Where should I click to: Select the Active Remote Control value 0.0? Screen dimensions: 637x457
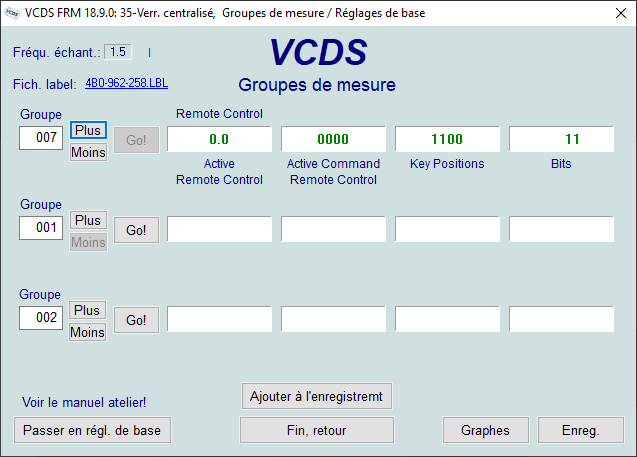click(219, 139)
